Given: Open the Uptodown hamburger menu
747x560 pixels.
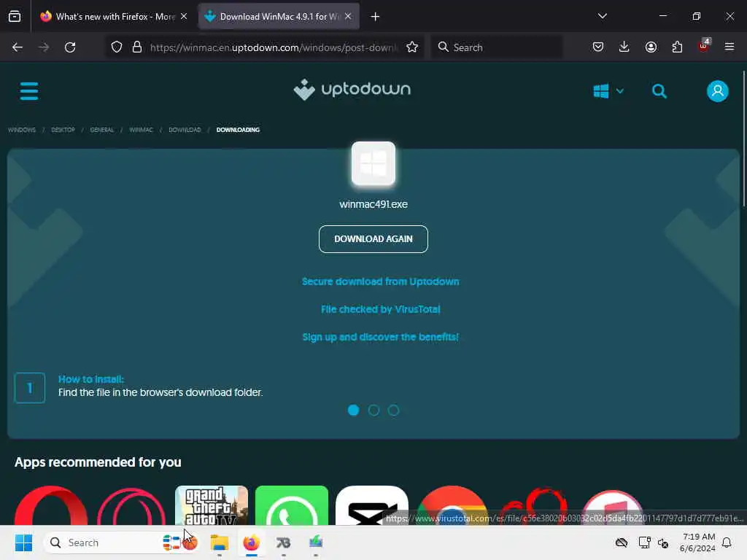Looking at the screenshot, I should pyautogui.click(x=29, y=91).
